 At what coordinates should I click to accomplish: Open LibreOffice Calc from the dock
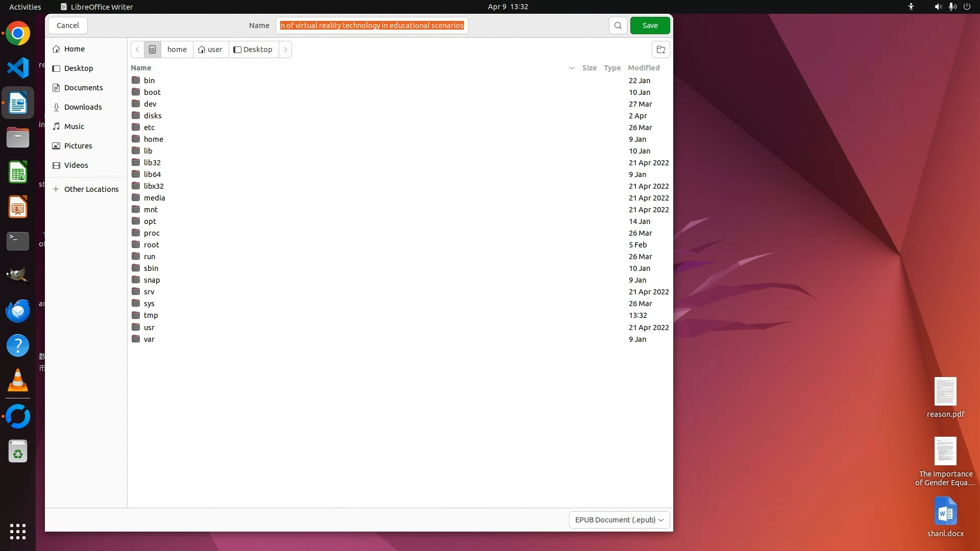(x=18, y=172)
